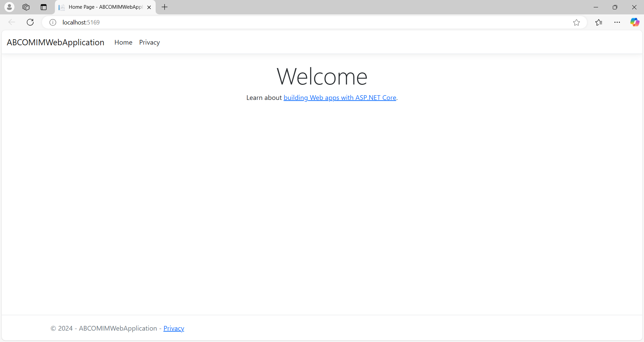The image size is (644, 342).
Task: Open the Workspaces icon
Action: point(26,7)
